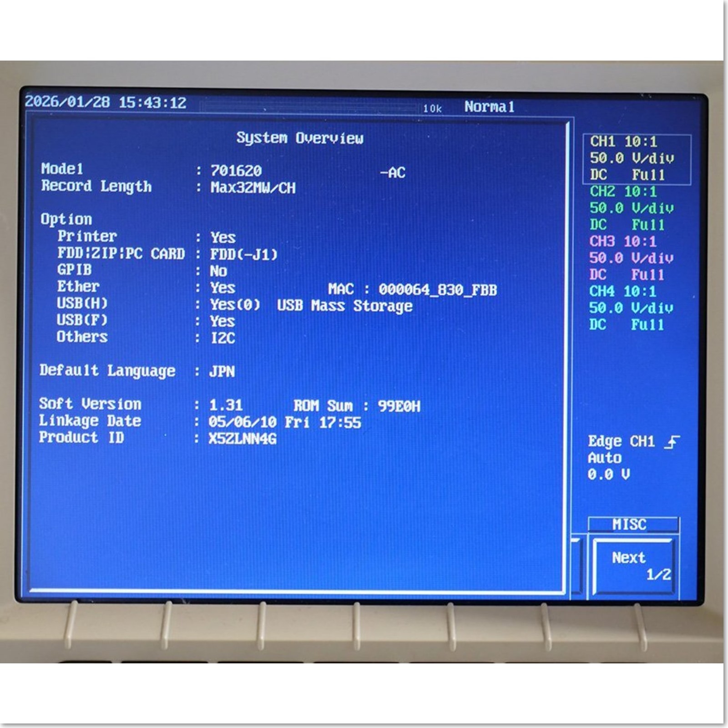
Task: Select the MAC address 000064_830_FBB
Action: [438, 290]
